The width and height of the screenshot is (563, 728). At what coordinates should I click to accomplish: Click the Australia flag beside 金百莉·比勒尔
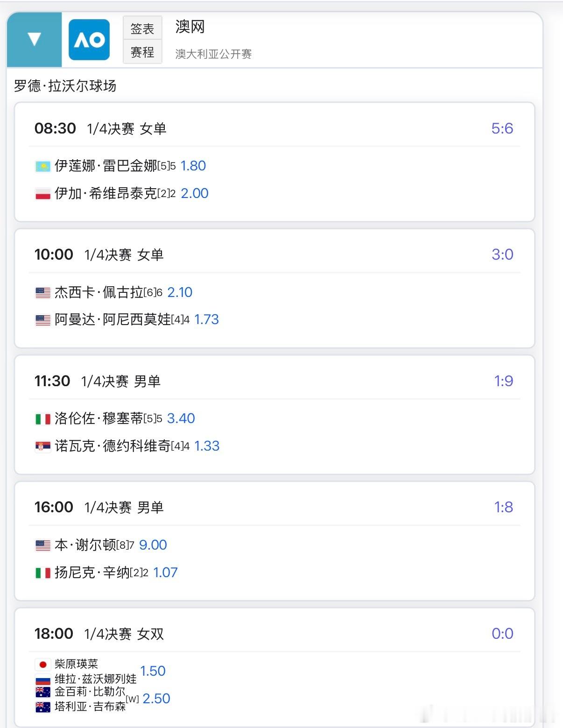(43, 692)
